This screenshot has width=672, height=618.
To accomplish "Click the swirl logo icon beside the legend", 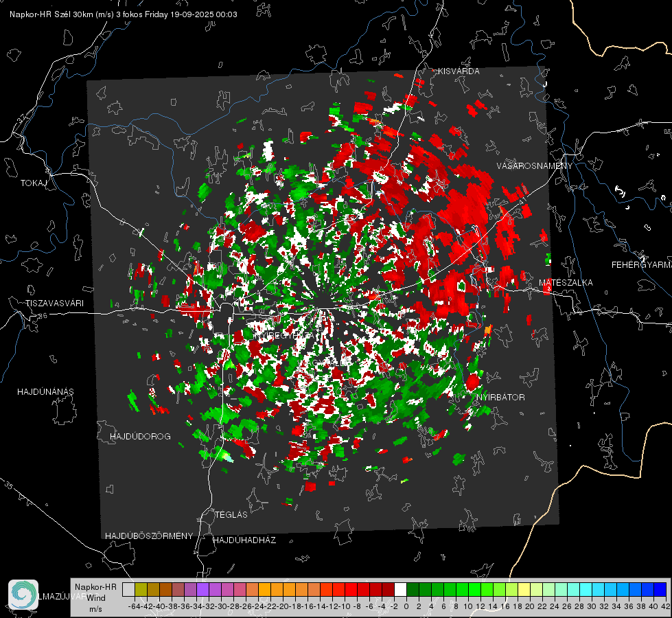I will point(23,595).
